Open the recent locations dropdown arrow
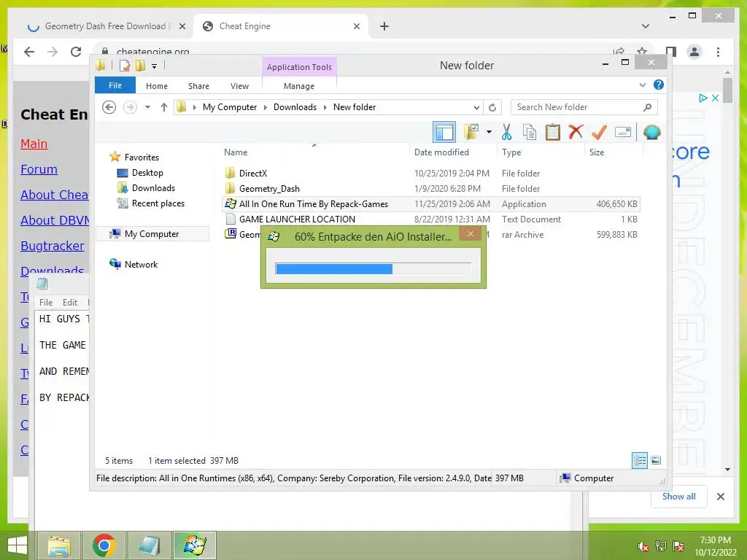The height and width of the screenshot is (560, 747). tap(147, 107)
